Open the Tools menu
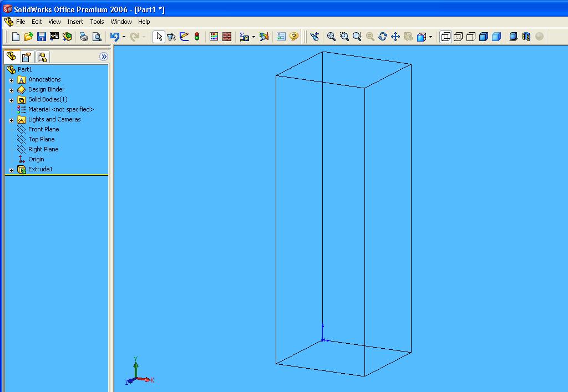Screen dimensions: 568x392 click(x=97, y=22)
